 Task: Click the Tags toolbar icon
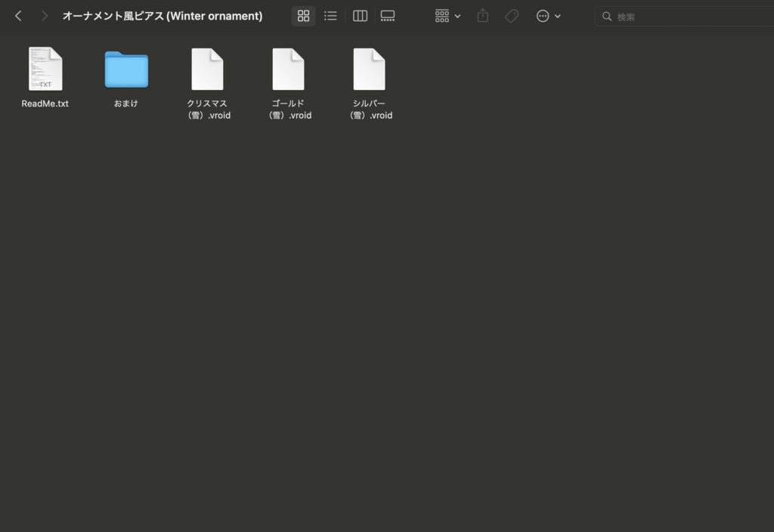(x=512, y=16)
